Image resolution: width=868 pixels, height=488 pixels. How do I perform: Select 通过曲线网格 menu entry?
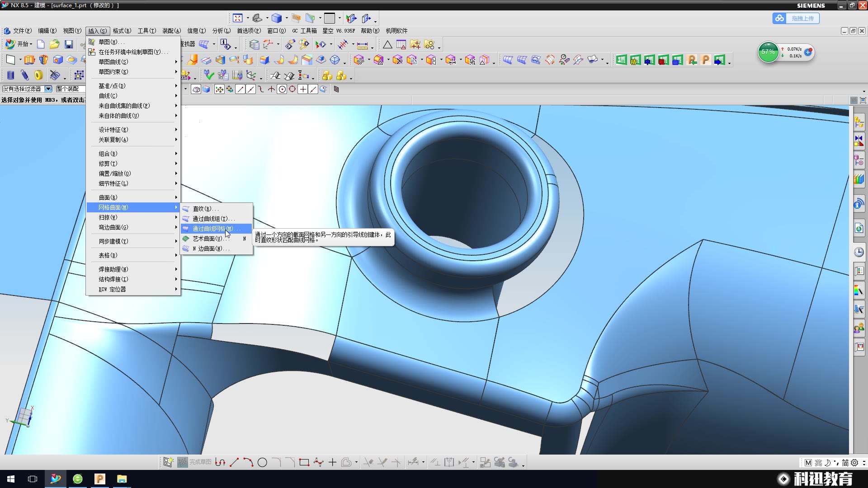212,229
